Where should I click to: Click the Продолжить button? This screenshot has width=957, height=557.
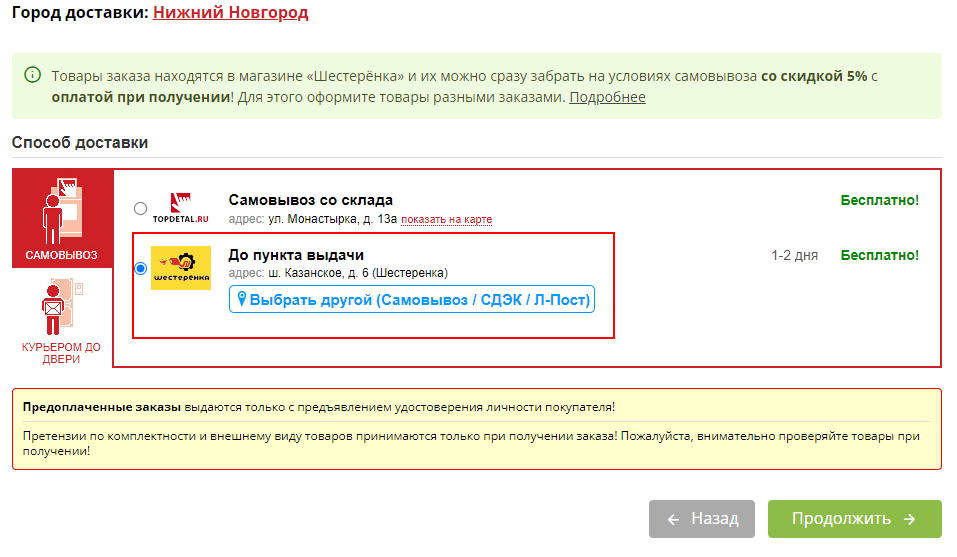click(854, 519)
